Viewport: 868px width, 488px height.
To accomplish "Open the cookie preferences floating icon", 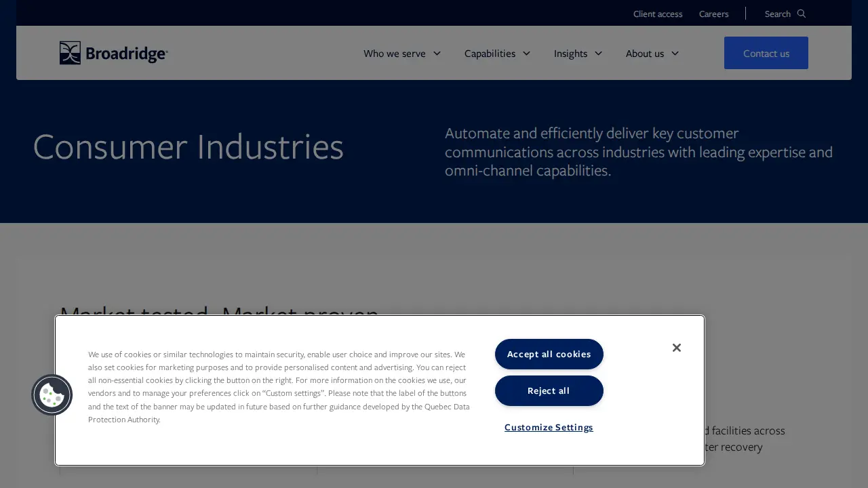I will 52,395.
